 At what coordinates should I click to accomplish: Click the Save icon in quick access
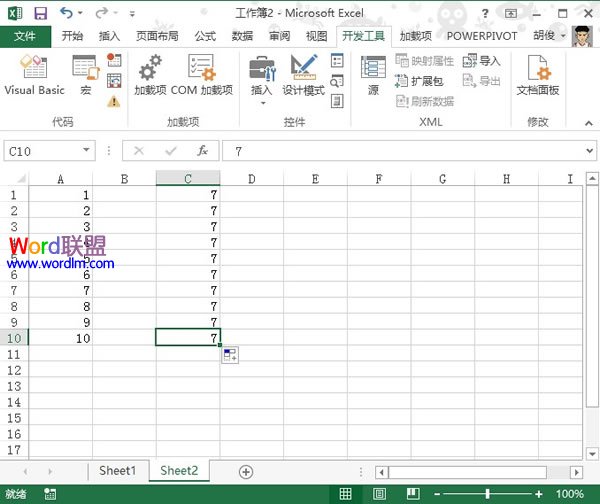point(41,13)
